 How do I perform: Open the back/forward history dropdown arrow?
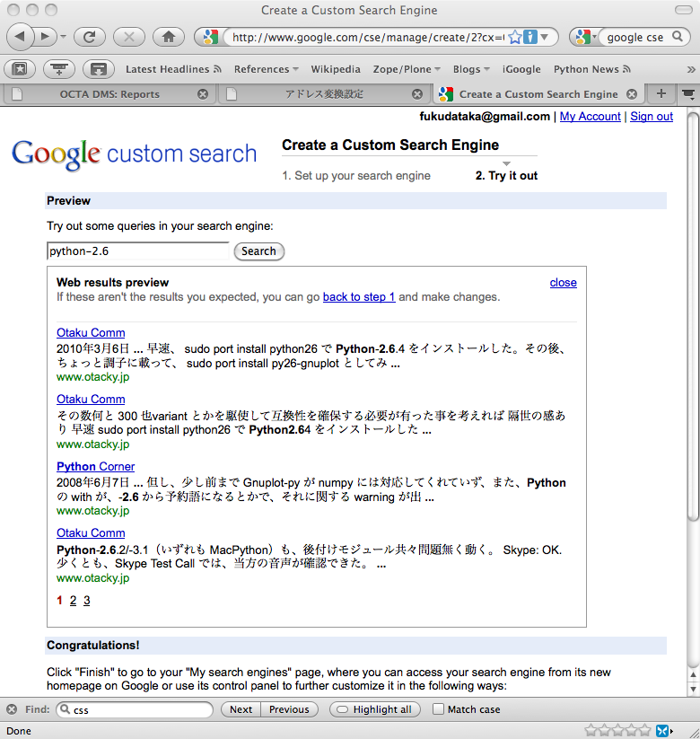[63, 37]
